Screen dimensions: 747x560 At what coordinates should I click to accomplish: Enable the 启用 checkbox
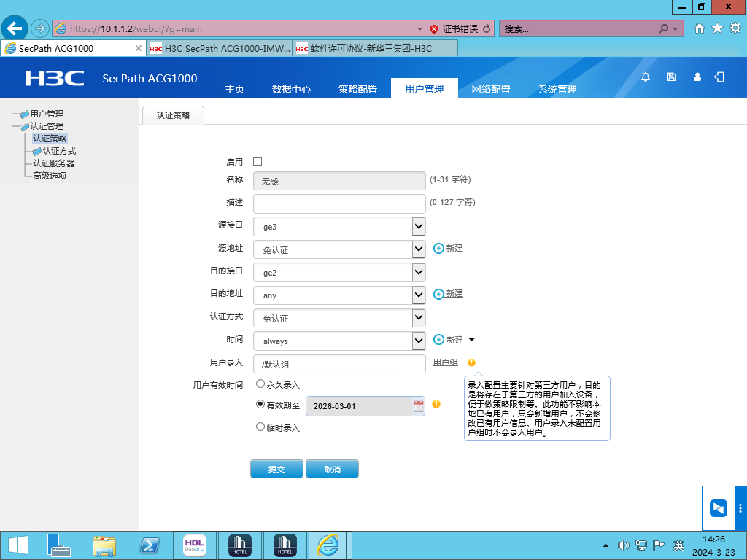(x=258, y=161)
